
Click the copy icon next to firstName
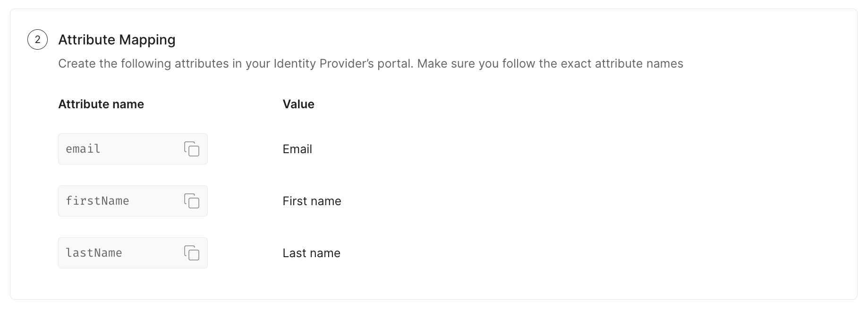tap(193, 201)
